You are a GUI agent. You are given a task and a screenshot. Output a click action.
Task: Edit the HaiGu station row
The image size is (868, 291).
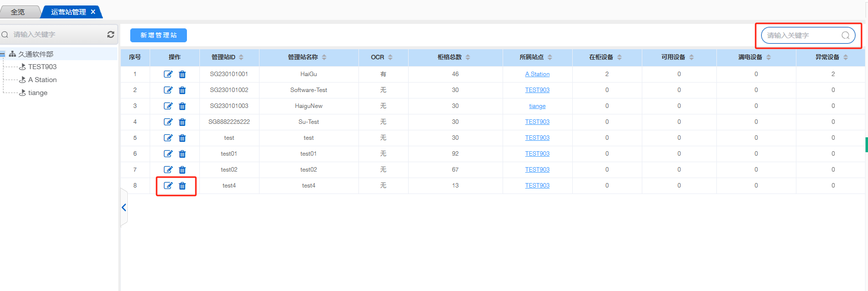[x=168, y=74]
